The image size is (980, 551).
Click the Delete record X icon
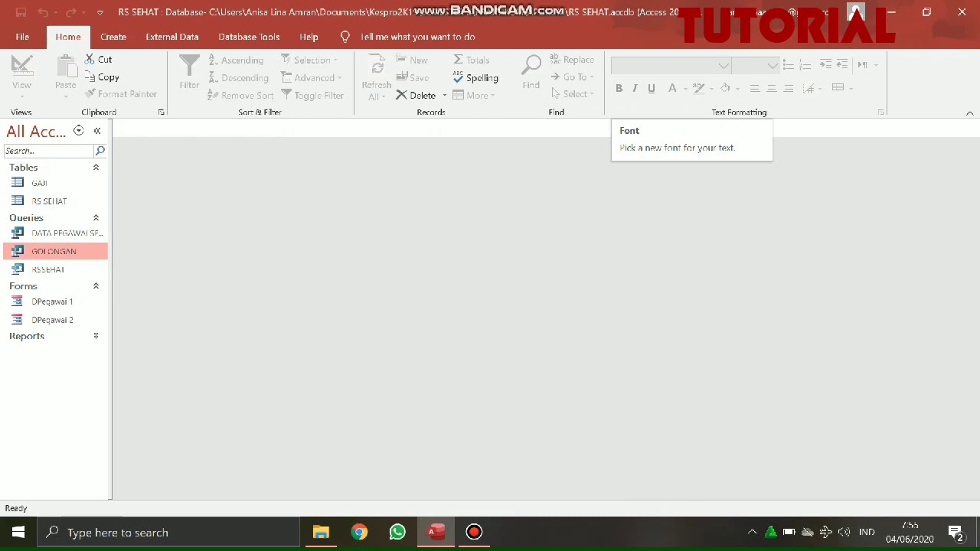[x=401, y=95]
